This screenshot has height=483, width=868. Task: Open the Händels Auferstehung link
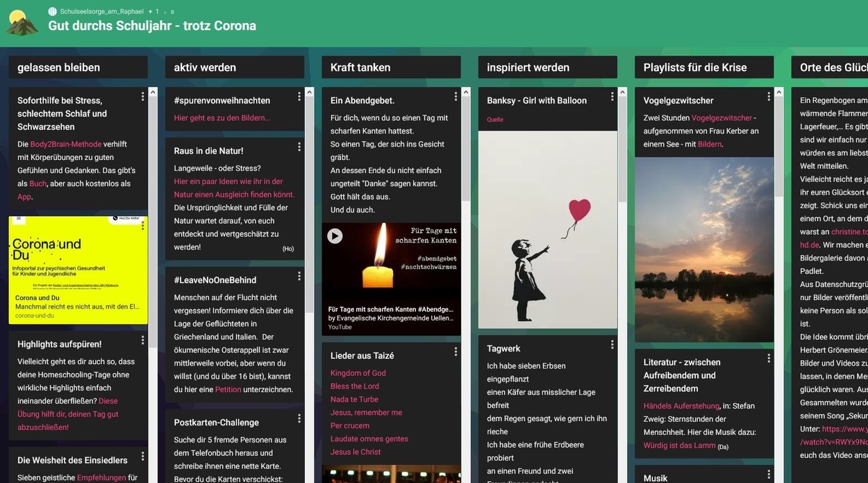pyautogui.click(x=681, y=406)
